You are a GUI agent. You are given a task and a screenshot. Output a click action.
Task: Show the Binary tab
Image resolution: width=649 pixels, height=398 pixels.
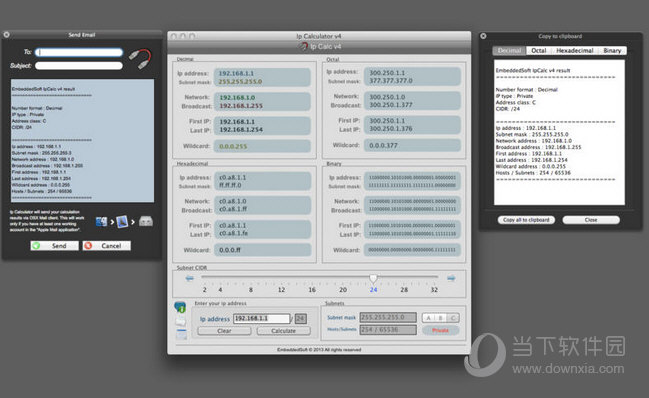(612, 50)
